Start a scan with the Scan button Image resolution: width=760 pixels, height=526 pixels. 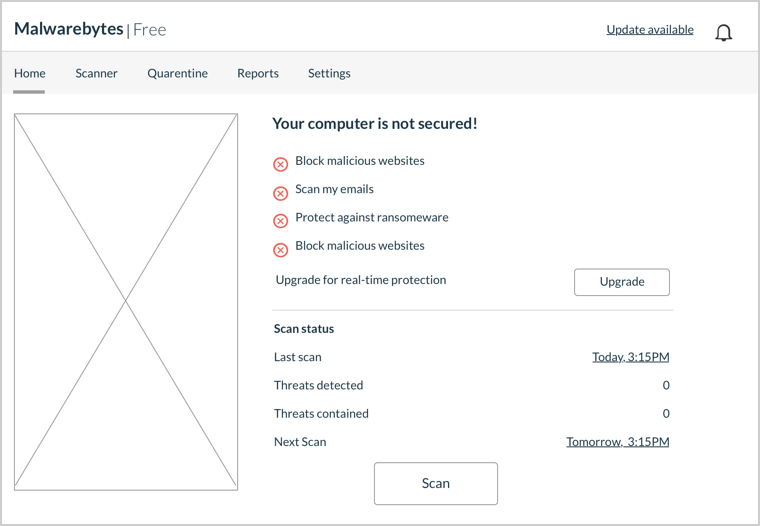pos(436,483)
